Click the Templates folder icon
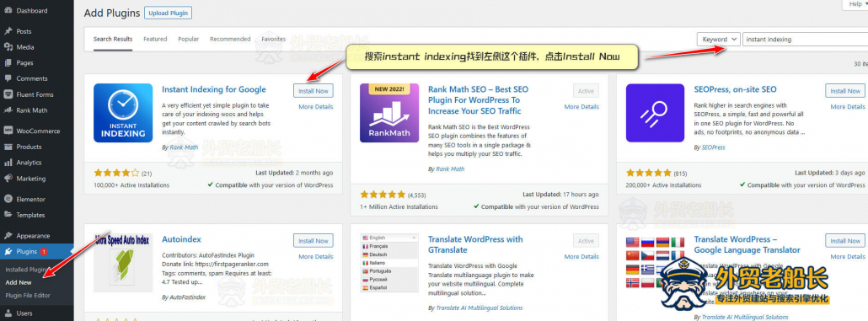This screenshot has width=868, height=321. tap(8, 215)
